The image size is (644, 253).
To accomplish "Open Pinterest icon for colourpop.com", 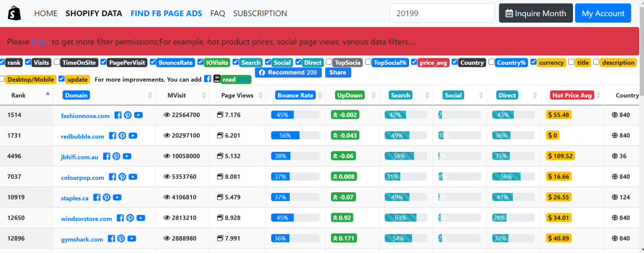I will tap(122, 177).
